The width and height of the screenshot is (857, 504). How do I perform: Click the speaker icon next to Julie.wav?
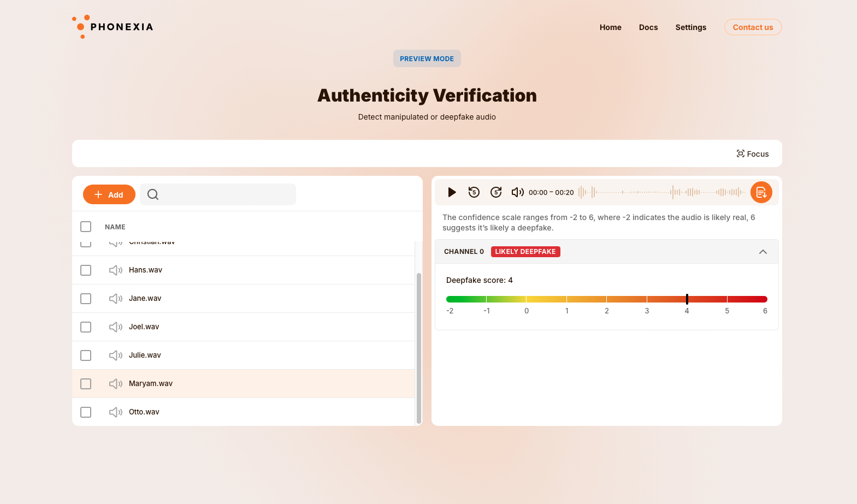click(x=116, y=355)
